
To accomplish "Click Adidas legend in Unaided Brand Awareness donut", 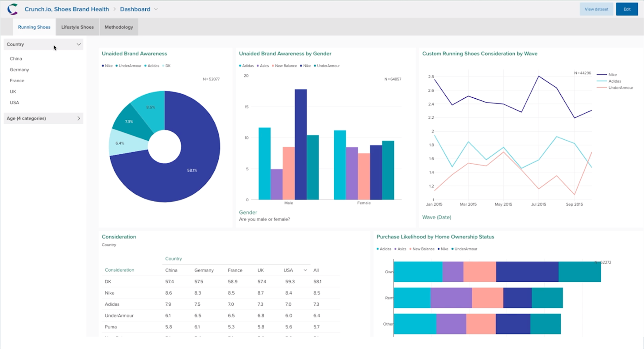I will tap(152, 66).
